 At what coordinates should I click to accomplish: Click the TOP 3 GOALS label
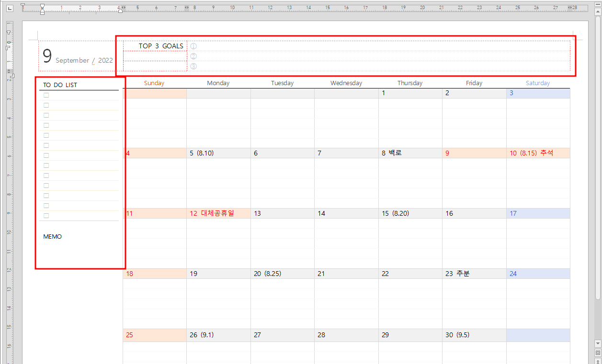tap(161, 46)
